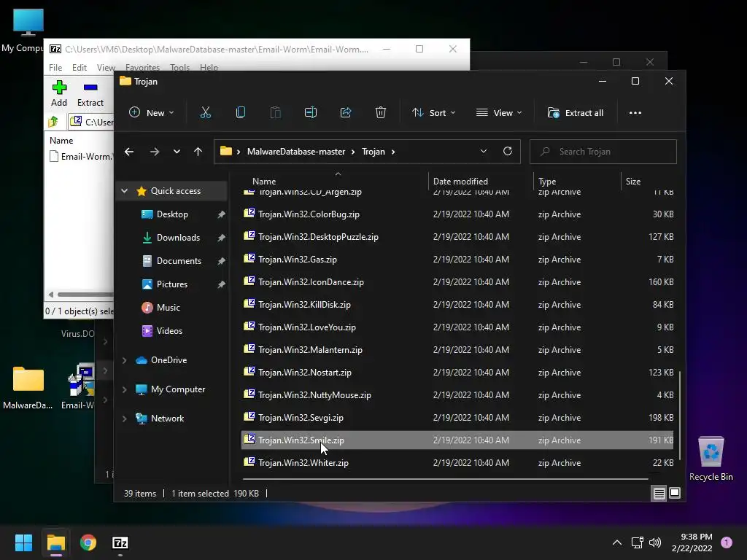Image resolution: width=747 pixels, height=560 pixels.
Task: Open Tools menu in 7-Zip window
Action: 179,67
